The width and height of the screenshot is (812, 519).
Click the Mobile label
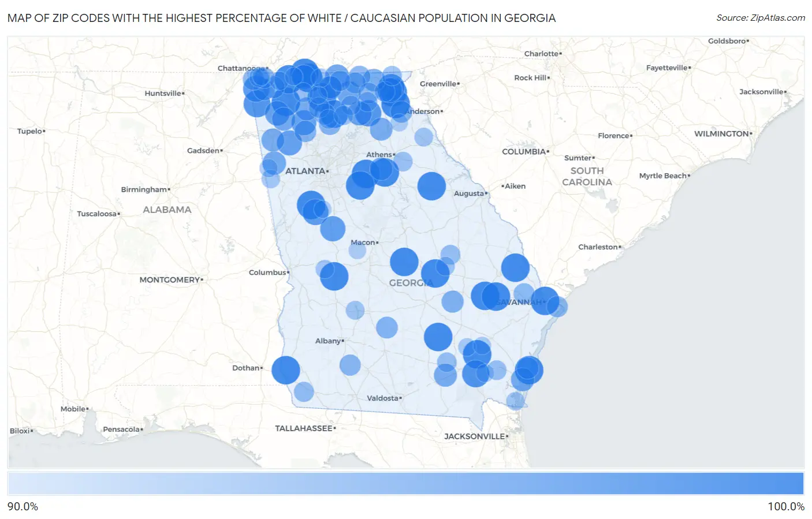click(x=73, y=409)
